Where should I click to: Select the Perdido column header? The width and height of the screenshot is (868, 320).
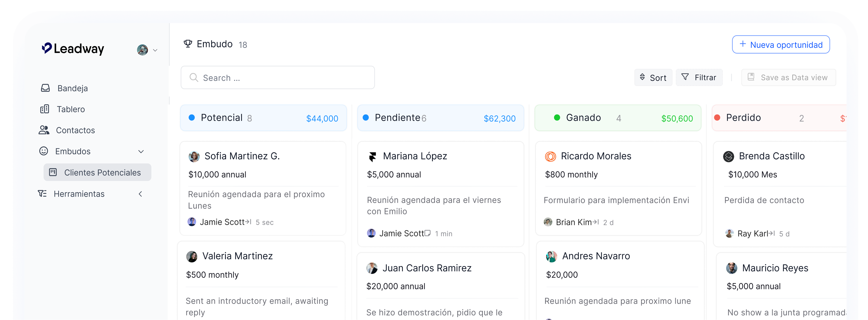[779, 118]
